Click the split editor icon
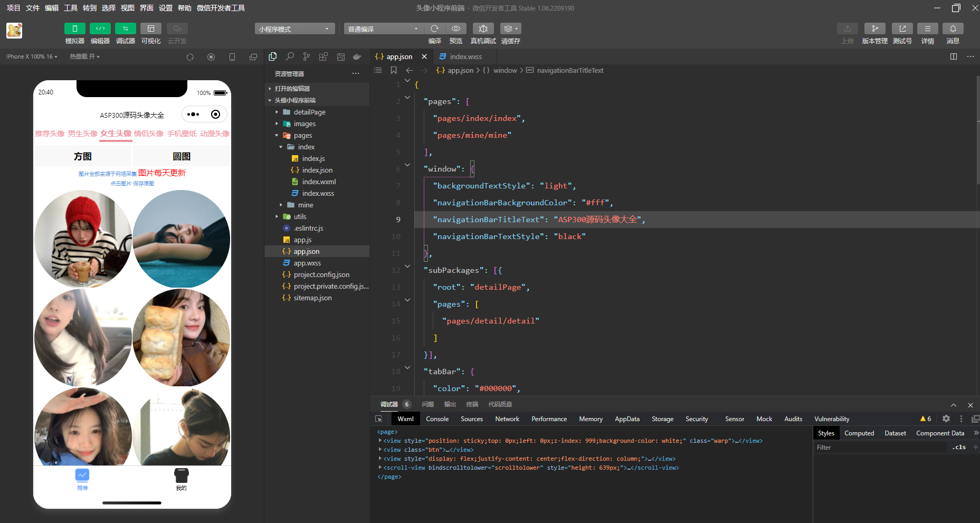This screenshot has width=980, height=523. 953,56
